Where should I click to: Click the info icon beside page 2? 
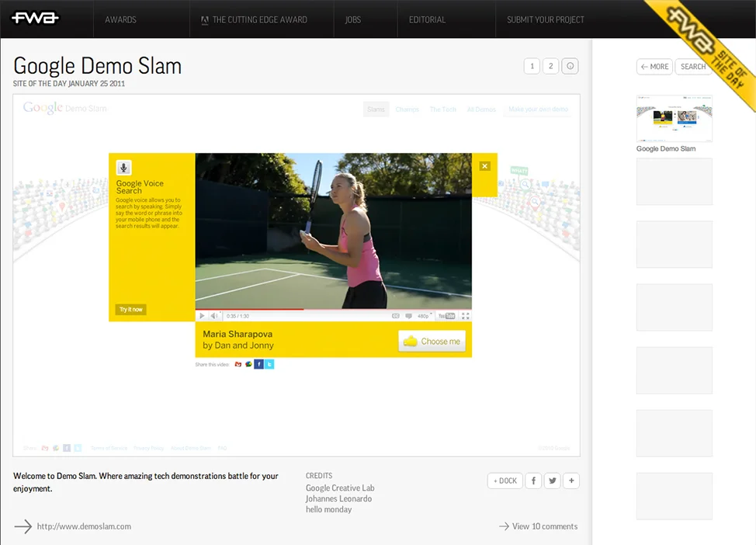pyautogui.click(x=570, y=66)
